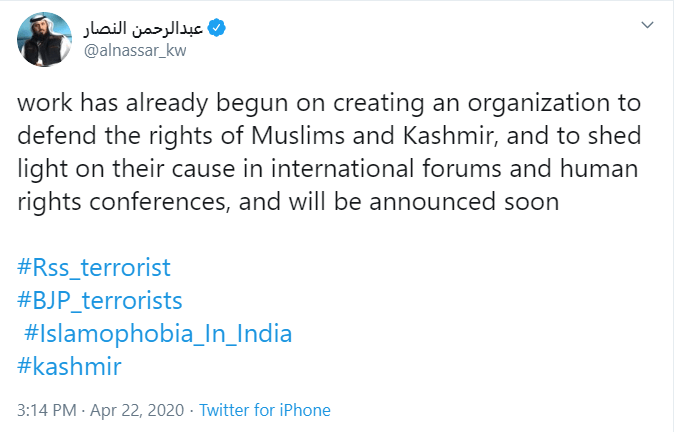
Task: Open the #BJP_terrorists hashtag
Action: [x=100, y=300]
